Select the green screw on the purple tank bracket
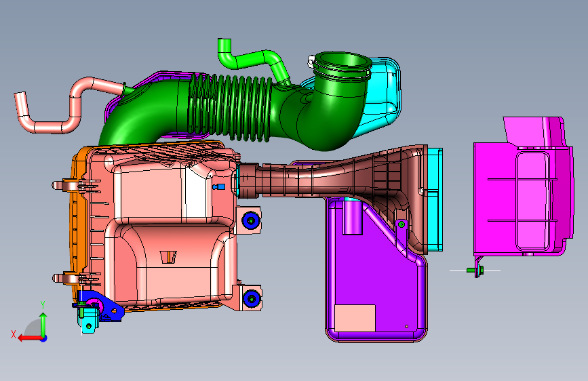The image size is (588, 381). 401,224
